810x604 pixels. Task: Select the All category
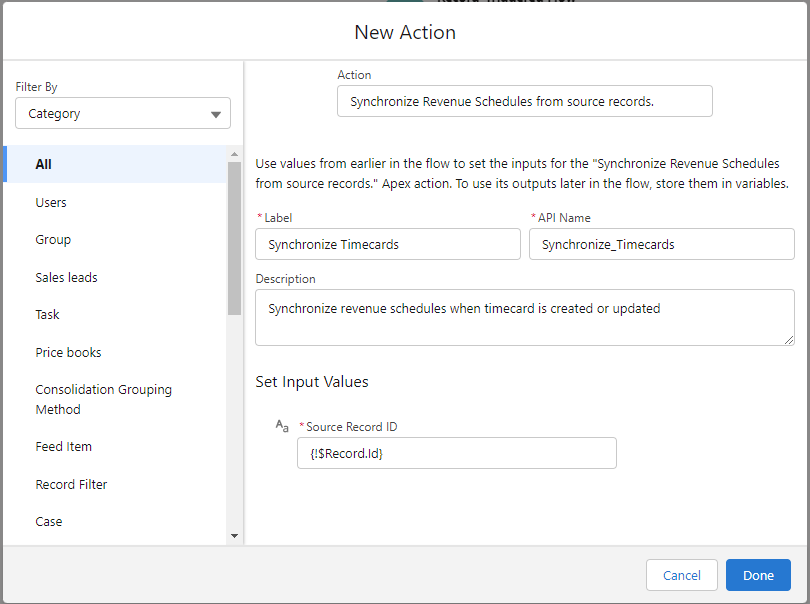(44, 164)
